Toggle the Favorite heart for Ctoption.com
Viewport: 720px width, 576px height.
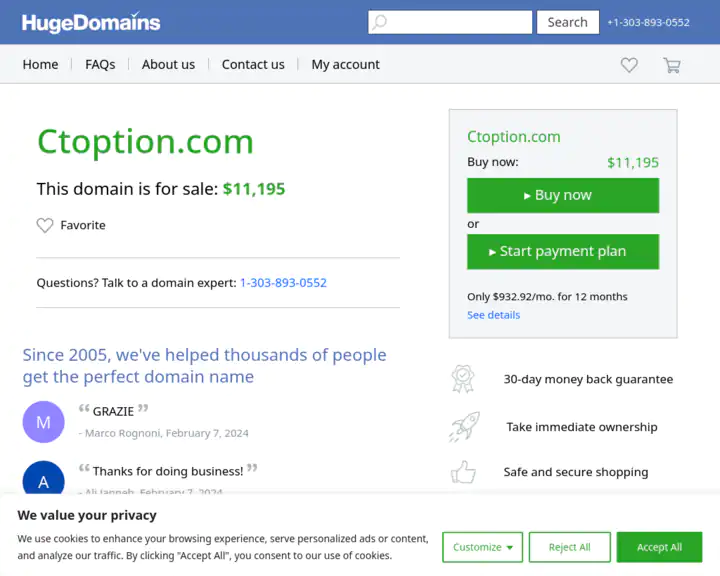click(45, 226)
